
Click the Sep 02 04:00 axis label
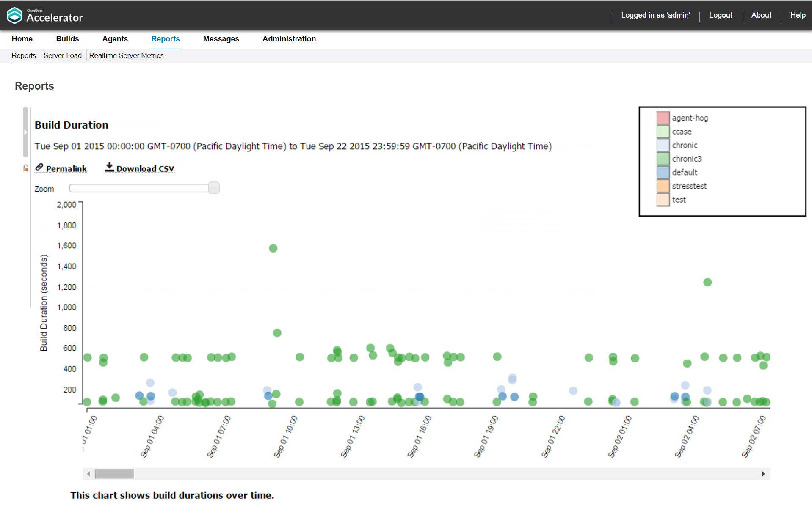(687, 437)
